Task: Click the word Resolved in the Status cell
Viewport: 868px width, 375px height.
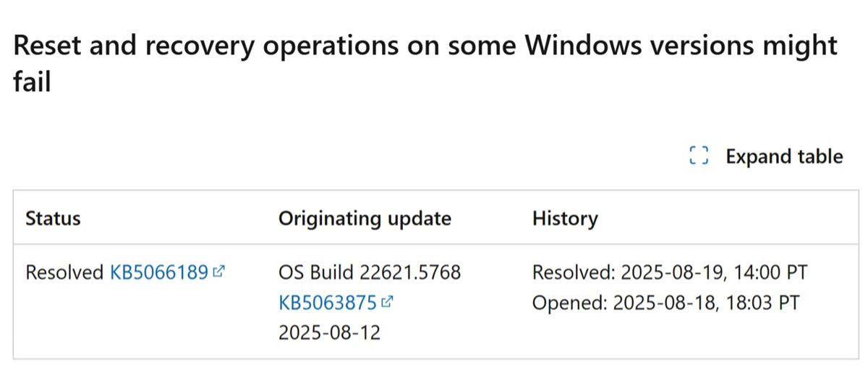Action: [64, 273]
